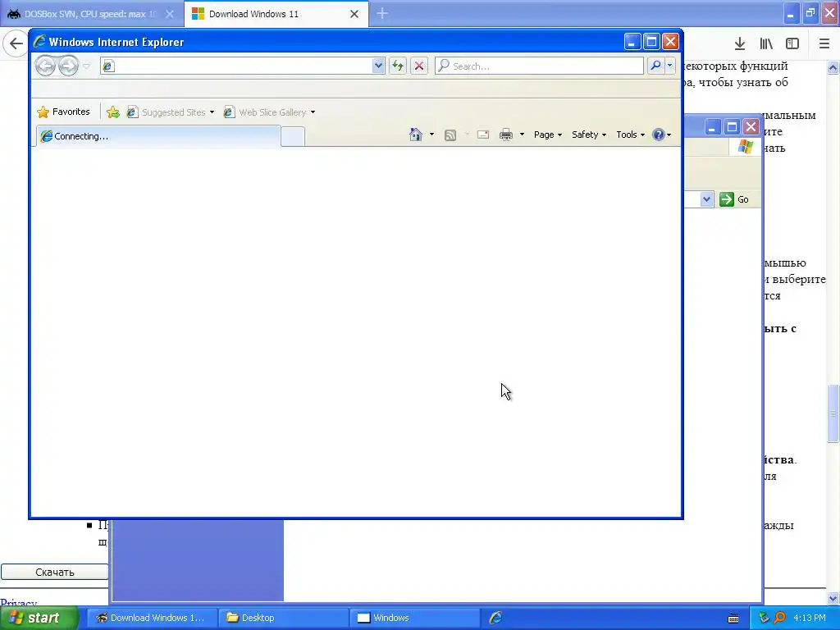840x630 pixels.
Task: Click Add to Favorites Bar star icon
Action: (113, 112)
